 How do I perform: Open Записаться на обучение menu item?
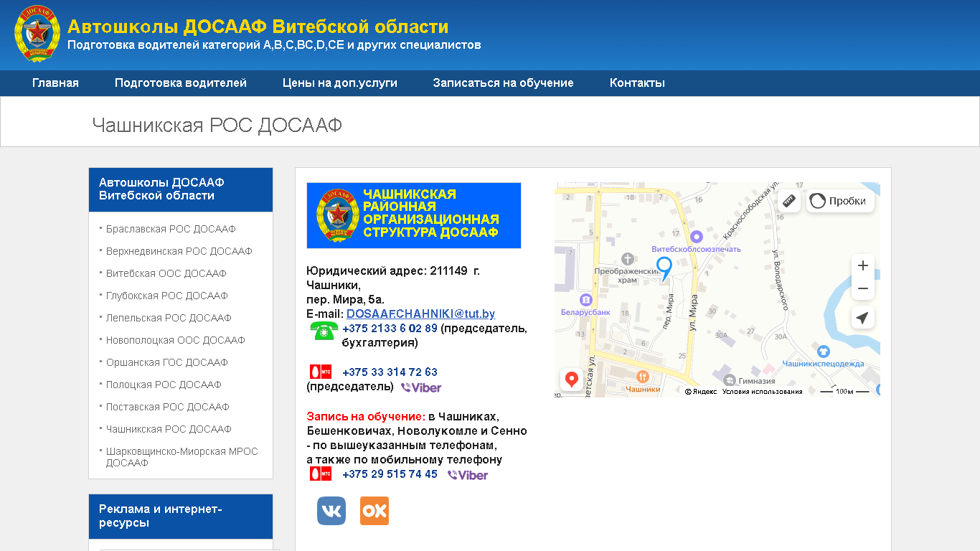(x=504, y=83)
